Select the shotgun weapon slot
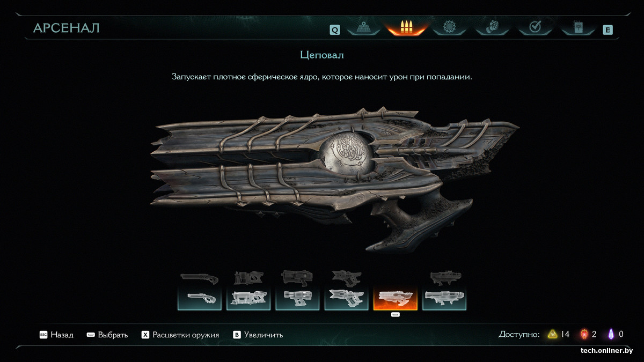644x362 pixels. point(200,298)
